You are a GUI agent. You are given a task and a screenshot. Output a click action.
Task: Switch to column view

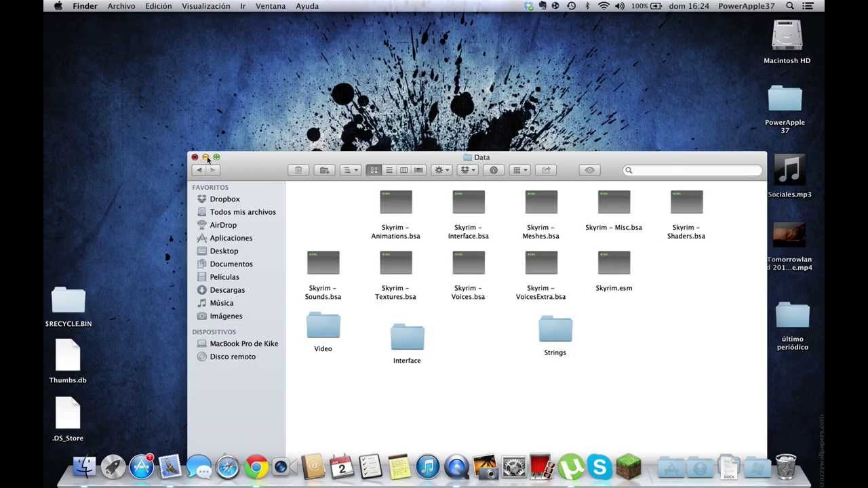403,170
